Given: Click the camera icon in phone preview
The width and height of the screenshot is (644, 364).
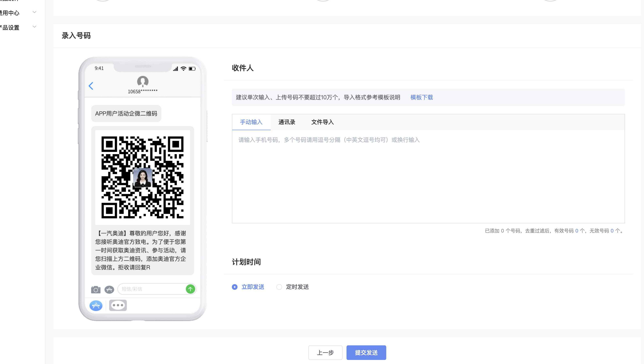Looking at the screenshot, I should [x=96, y=289].
